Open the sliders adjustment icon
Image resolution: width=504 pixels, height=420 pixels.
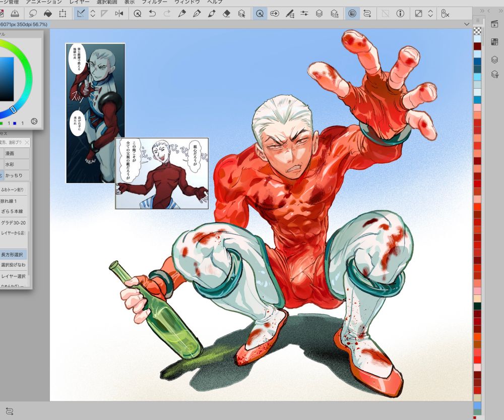[304, 14]
